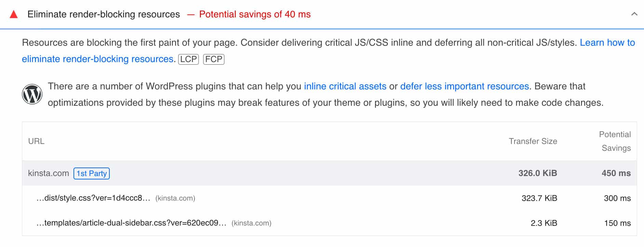Click the kinsta.com label in the first row
This screenshot has width=644, height=247.
point(49,173)
